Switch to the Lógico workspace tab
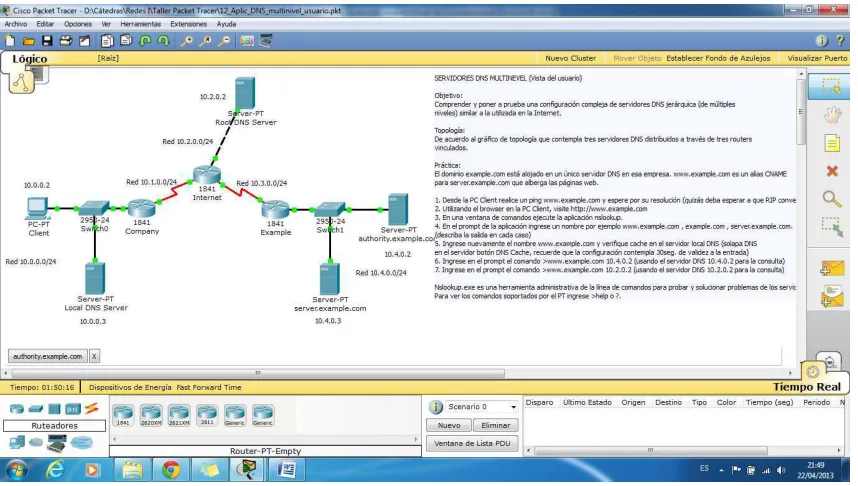This screenshot has width=858, height=486. pyautogui.click(x=30, y=59)
